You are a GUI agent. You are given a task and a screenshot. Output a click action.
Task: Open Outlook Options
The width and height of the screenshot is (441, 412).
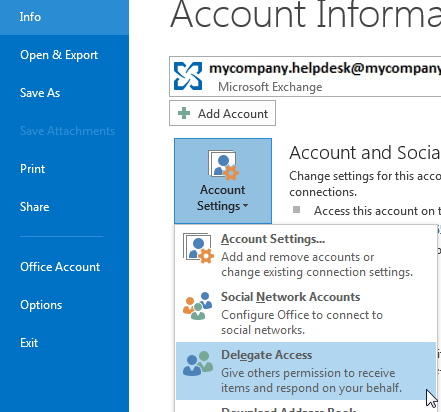[41, 305]
